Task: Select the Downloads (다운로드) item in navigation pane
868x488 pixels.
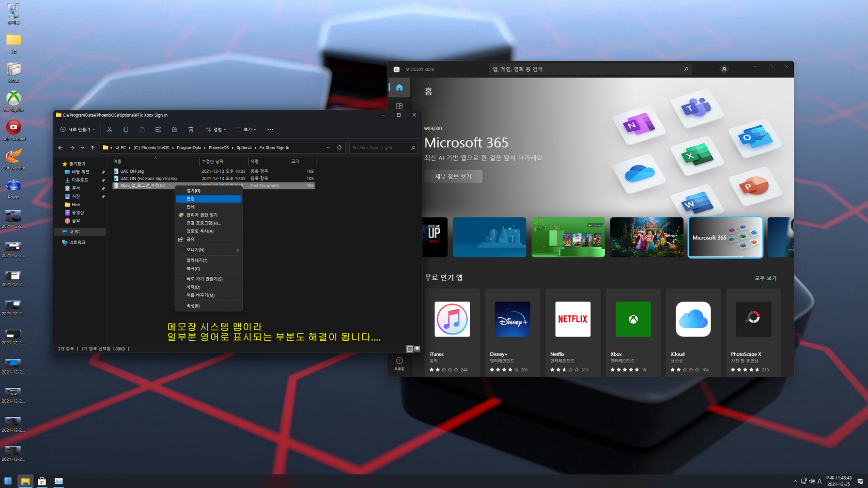Action: 80,180
